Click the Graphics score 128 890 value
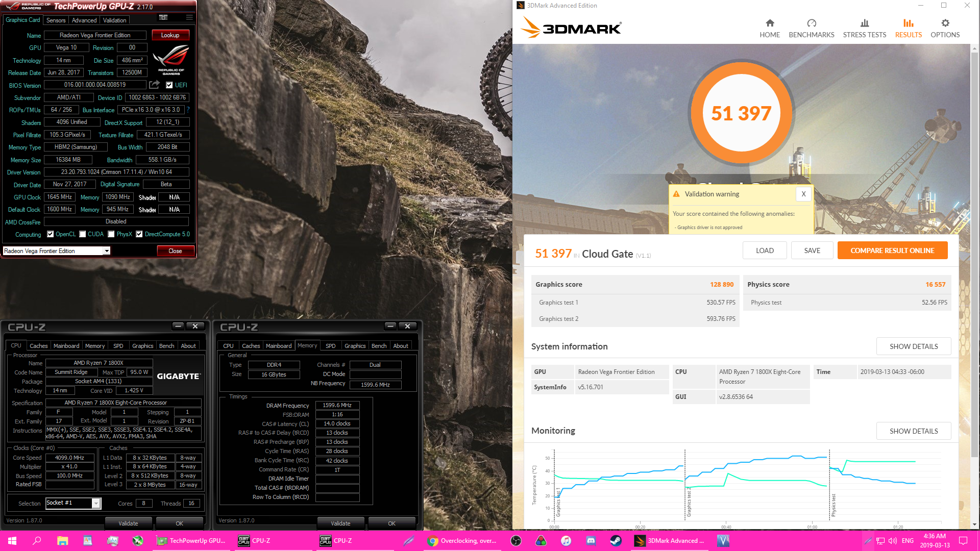The width and height of the screenshot is (980, 551). pyautogui.click(x=722, y=285)
